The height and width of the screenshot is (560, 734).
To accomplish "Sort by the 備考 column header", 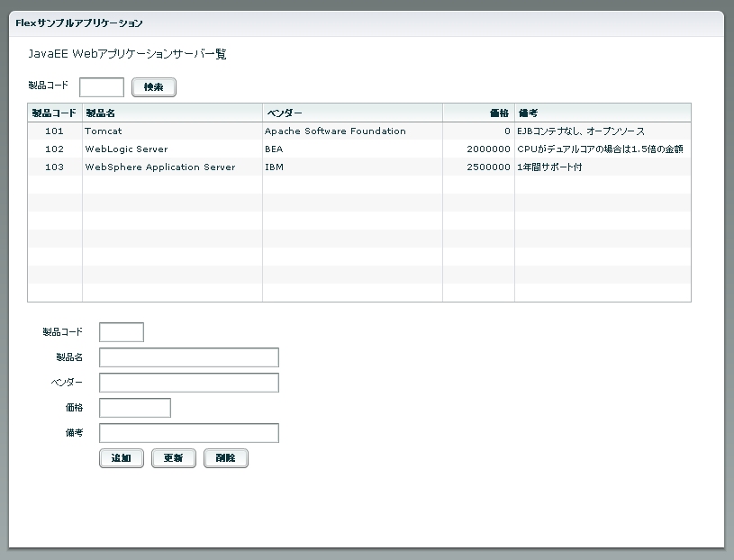I will [603, 113].
